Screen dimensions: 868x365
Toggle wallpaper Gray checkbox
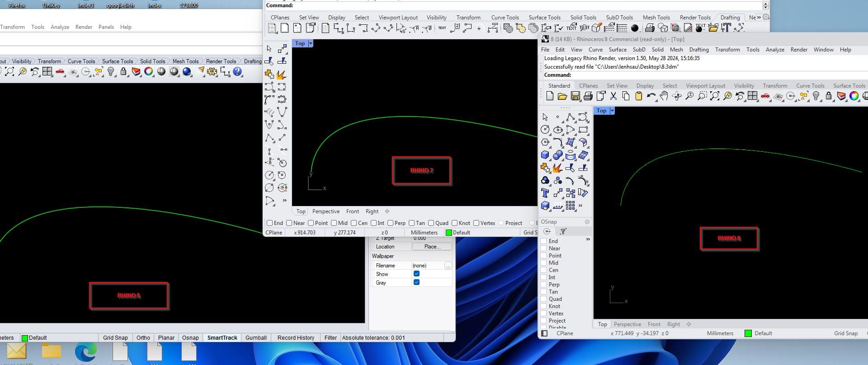point(416,282)
